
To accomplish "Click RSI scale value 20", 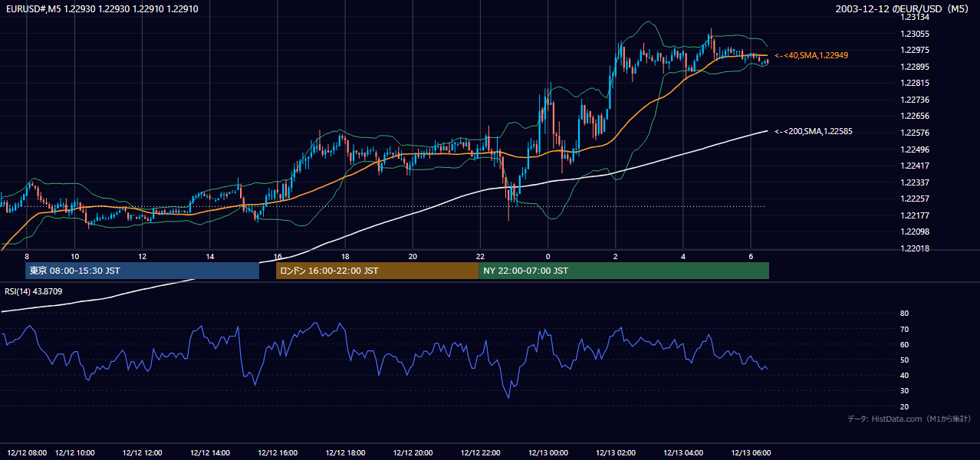I will click(x=904, y=406).
